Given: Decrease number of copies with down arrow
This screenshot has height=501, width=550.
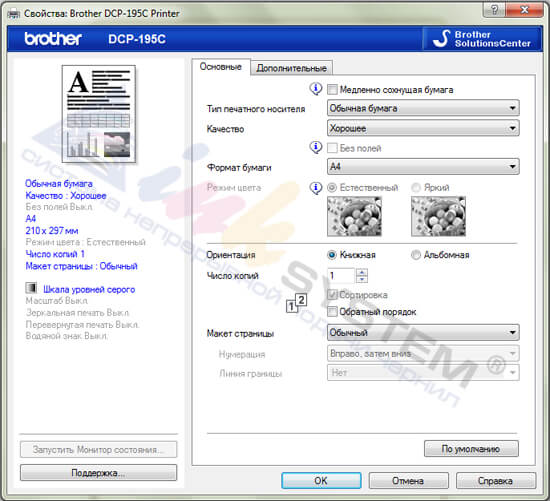Looking at the screenshot, I should (362, 279).
